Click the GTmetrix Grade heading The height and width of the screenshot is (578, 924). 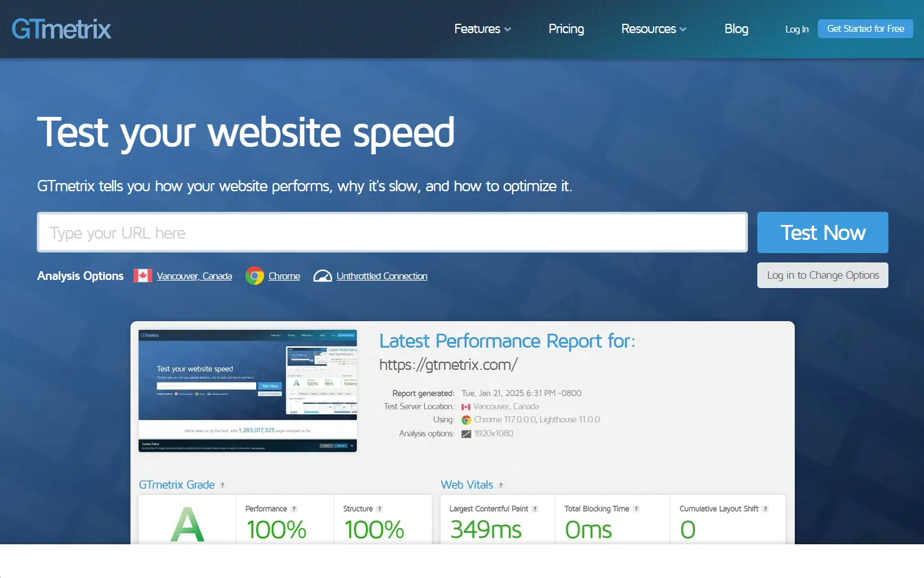tap(177, 485)
